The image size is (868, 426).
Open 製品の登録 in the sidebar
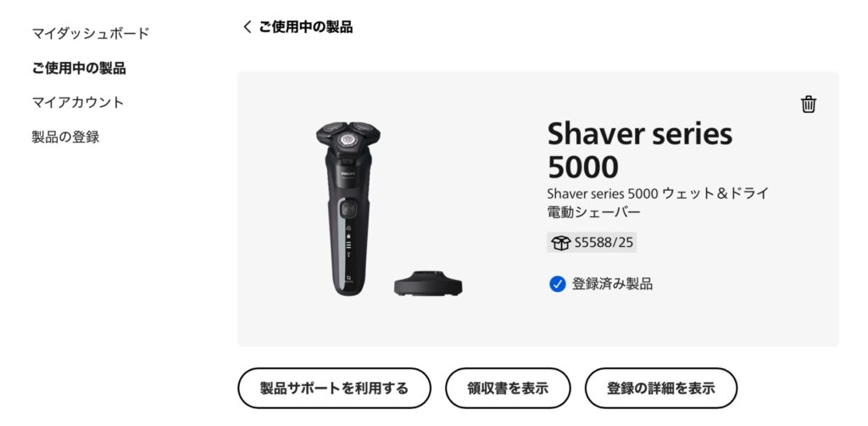point(65,137)
